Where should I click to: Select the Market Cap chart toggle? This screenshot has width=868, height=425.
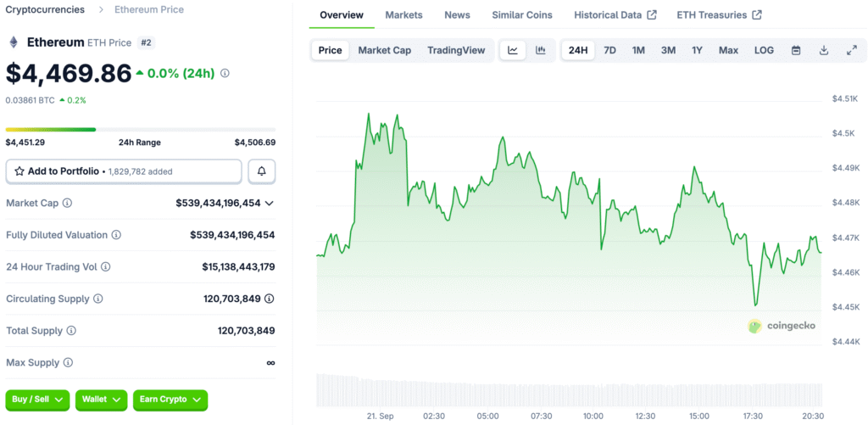coord(385,50)
